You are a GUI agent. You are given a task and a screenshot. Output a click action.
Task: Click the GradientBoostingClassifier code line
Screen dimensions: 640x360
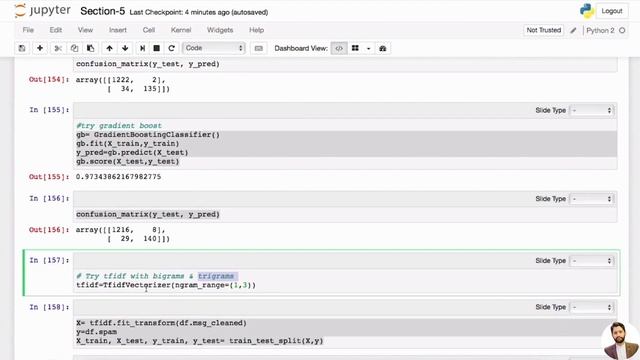click(x=148, y=135)
